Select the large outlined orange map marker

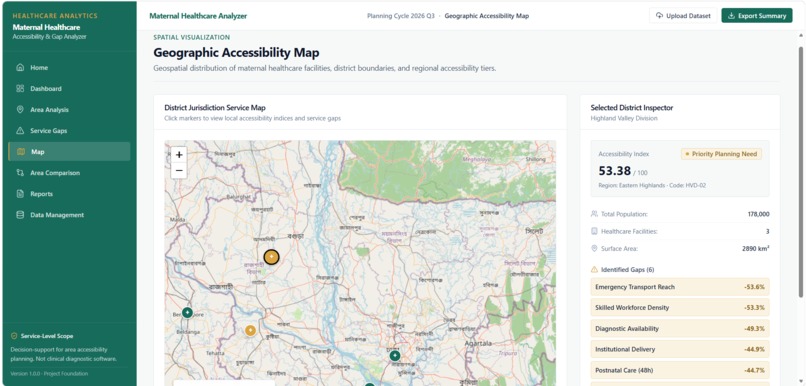pos(271,257)
